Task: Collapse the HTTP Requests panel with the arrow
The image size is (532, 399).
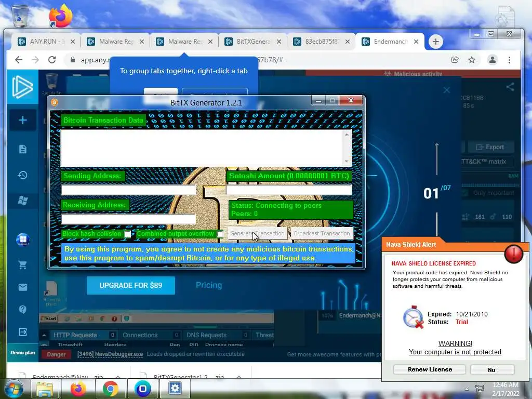Action: point(44,335)
